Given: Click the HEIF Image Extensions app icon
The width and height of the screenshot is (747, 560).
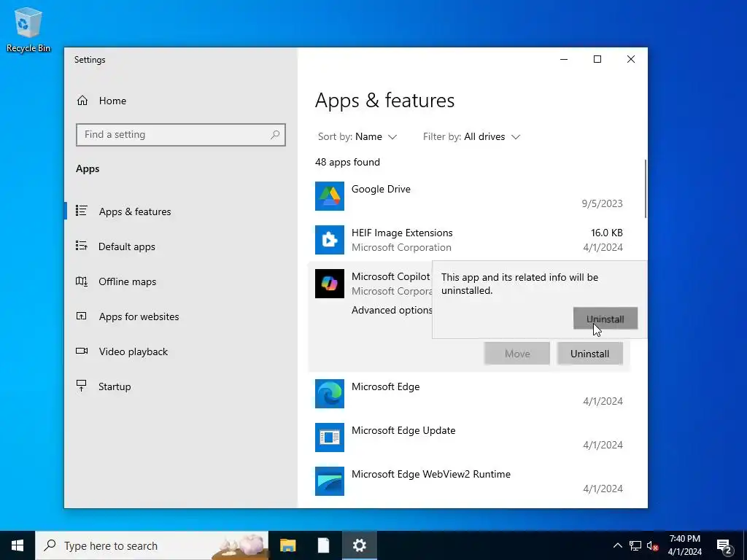Looking at the screenshot, I should click(329, 239).
